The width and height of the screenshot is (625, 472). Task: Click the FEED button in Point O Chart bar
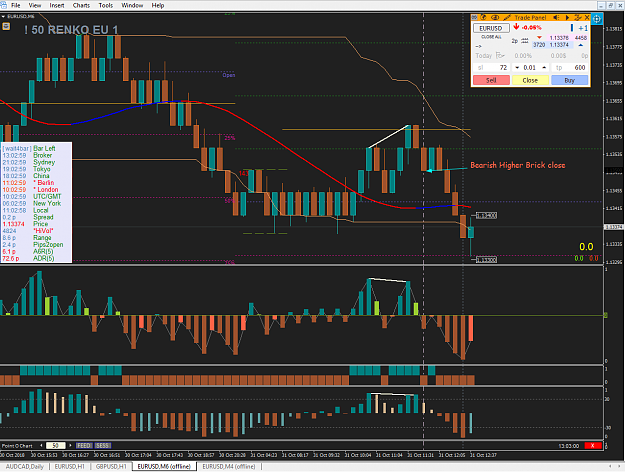point(84,445)
